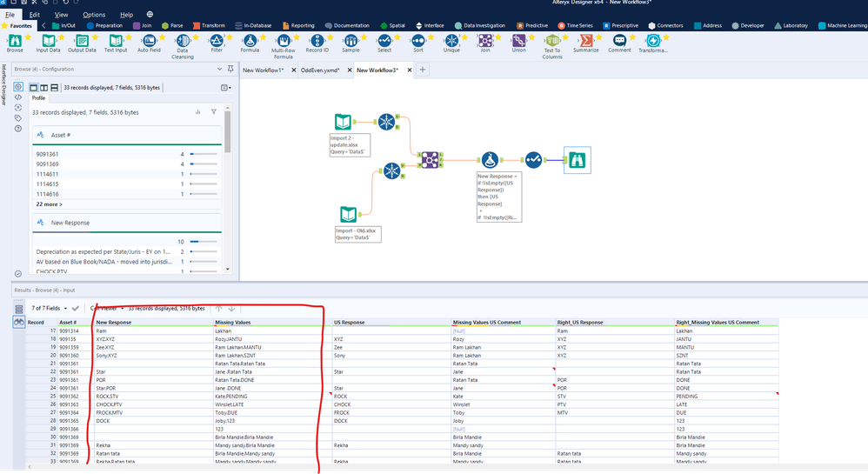Pick the Output Data tool icon
The image size is (868, 474).
pos(82,40)
